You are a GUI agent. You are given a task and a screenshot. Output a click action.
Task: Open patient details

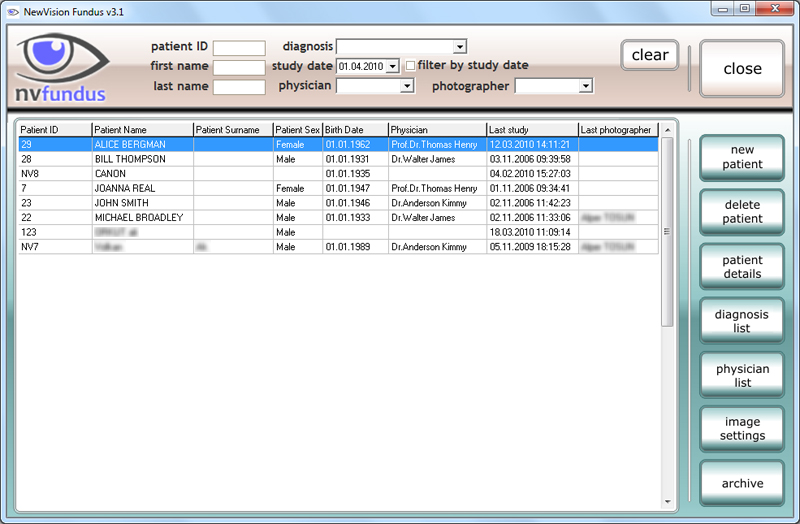tap(742, 267)
